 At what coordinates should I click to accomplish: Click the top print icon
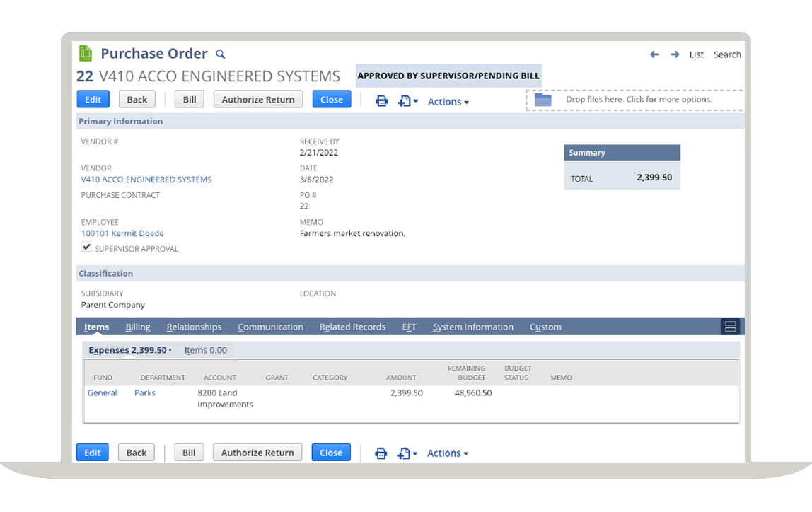(x=381, y=101)
